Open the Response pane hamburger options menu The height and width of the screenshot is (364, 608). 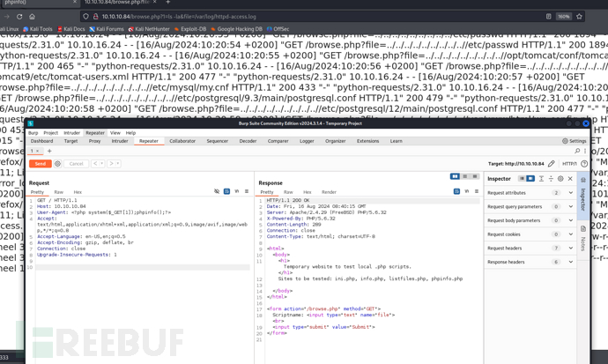point(477,191)
